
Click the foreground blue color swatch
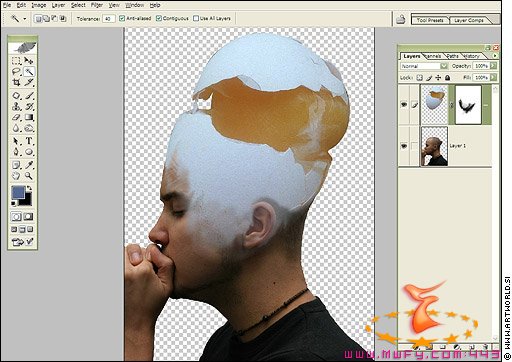tap(18, 192)
